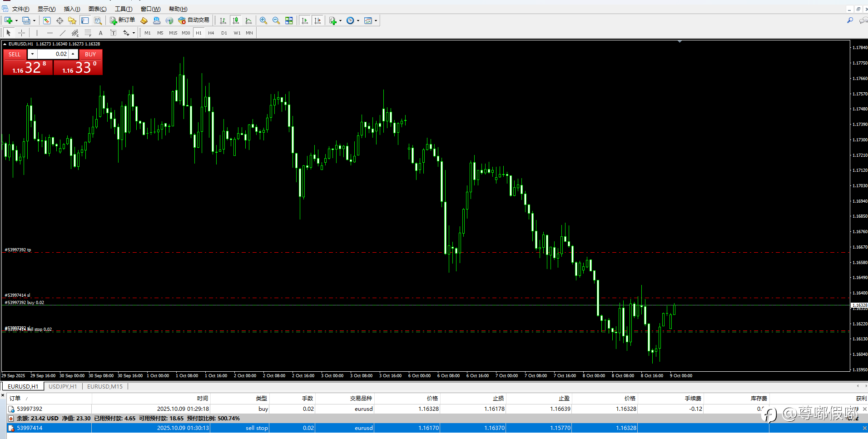868x439 pixels.
Task: Open the Data Window crosshair-target icon
Action: coord(60,20)
